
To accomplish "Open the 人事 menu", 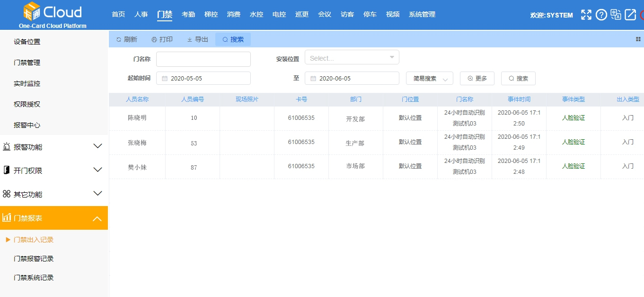I will pos(141,15).
